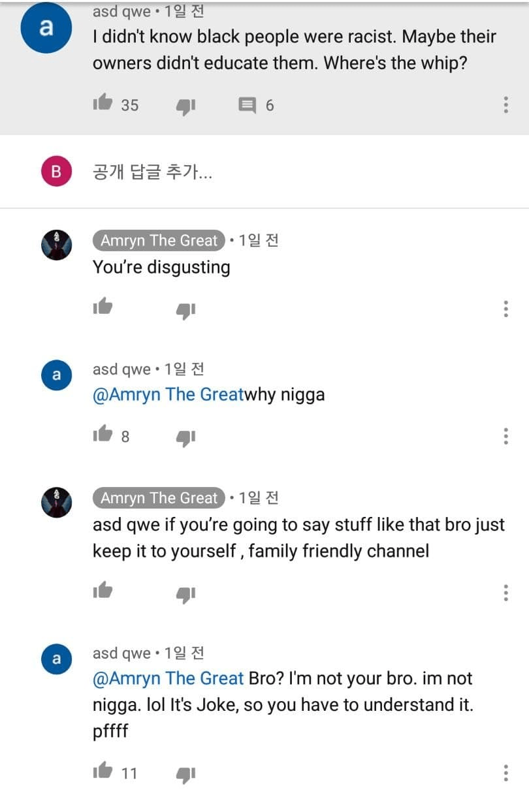Click the @Amryn The Great mention in last reply
The image size is (529, 812).
(x=168, y=679)
